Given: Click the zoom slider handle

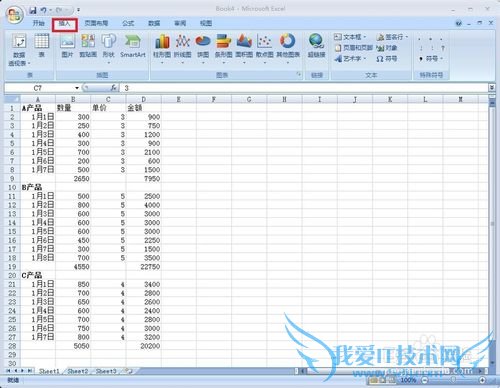Looking at the screenshot, I should (x=453, y=380).
